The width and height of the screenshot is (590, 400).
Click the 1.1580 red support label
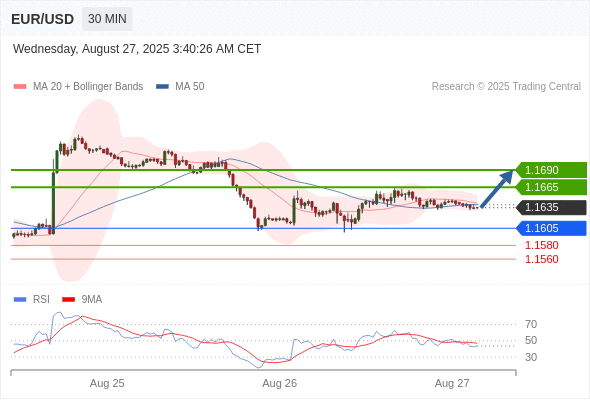542,245
